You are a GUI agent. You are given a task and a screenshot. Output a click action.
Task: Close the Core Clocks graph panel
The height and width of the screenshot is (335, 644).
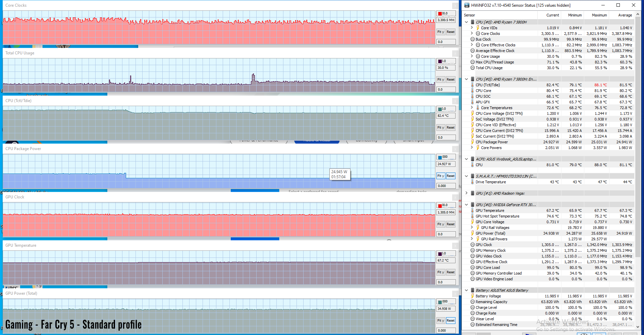point(455,6)
